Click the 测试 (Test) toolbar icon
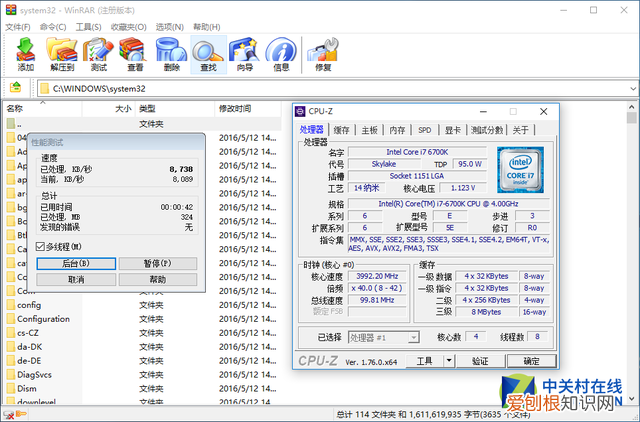This screenshot has height=422, width=640. 98,54
